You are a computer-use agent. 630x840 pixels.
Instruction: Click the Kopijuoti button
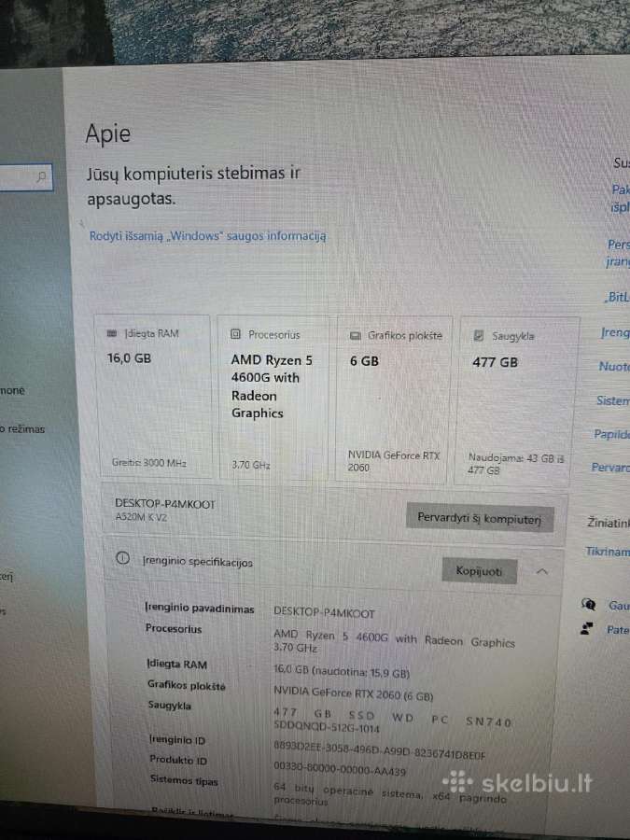point(479,571)
